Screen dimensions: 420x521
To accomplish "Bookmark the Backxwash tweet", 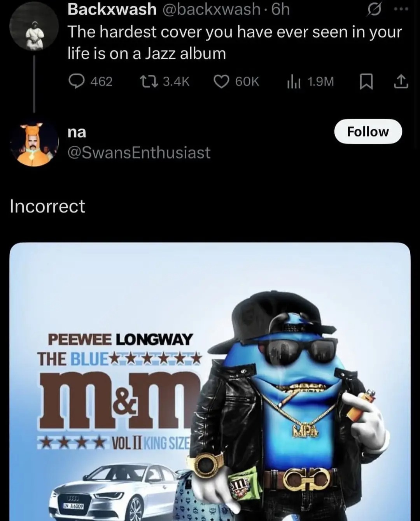I will click(366, 82).
